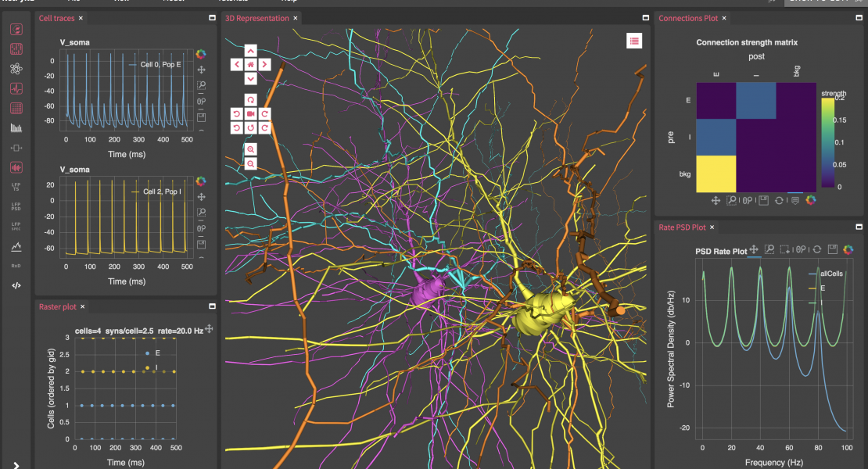This screenshot has height=469, width=868.
Task: Open the 3D view list menu icon
Action: pos(634,41)
